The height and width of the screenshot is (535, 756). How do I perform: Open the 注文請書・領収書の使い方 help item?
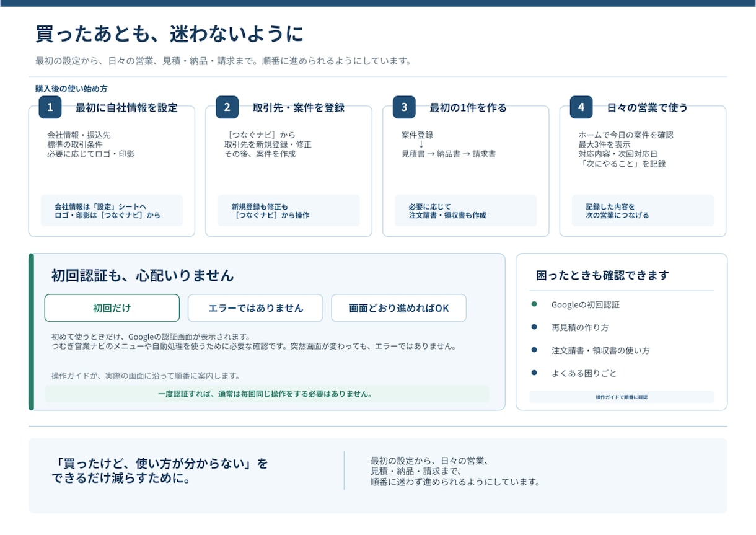(x=600, y=350)
